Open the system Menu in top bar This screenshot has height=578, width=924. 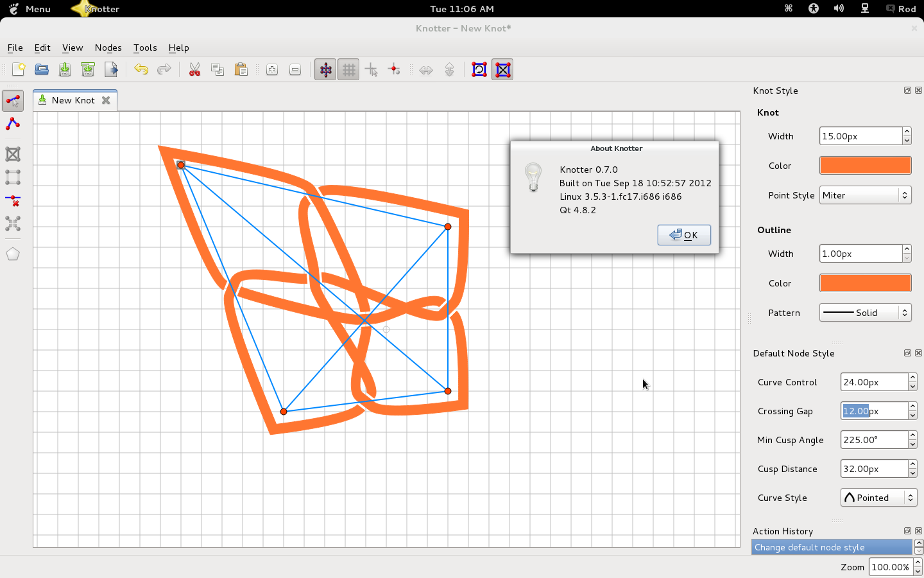click(30, 9)
